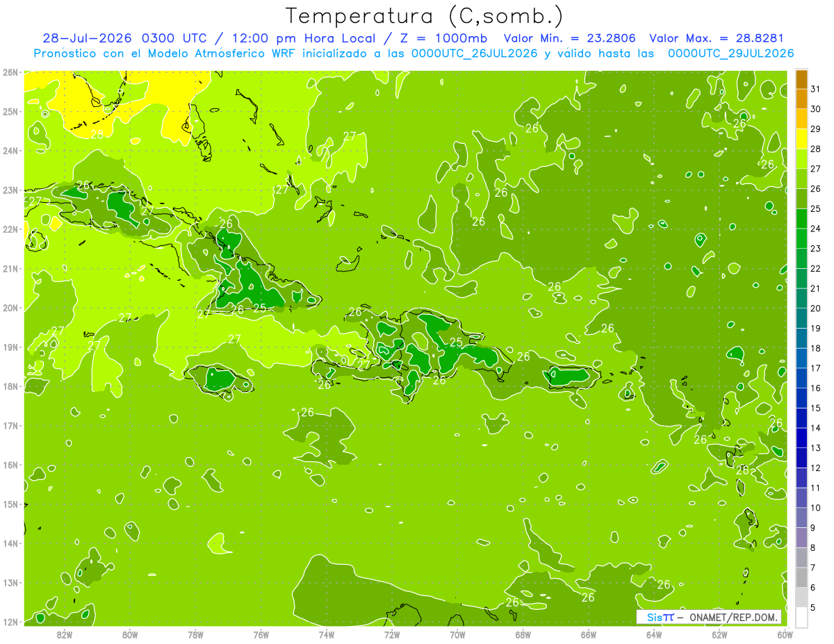
Task: Click the color scale label '9'
Action: (x=813, y=528)
